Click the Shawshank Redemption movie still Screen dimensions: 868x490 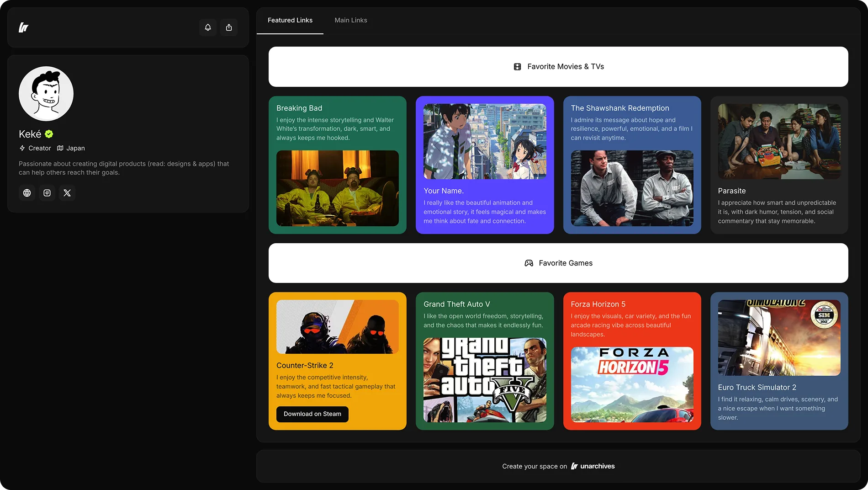(x=632, y=188)
